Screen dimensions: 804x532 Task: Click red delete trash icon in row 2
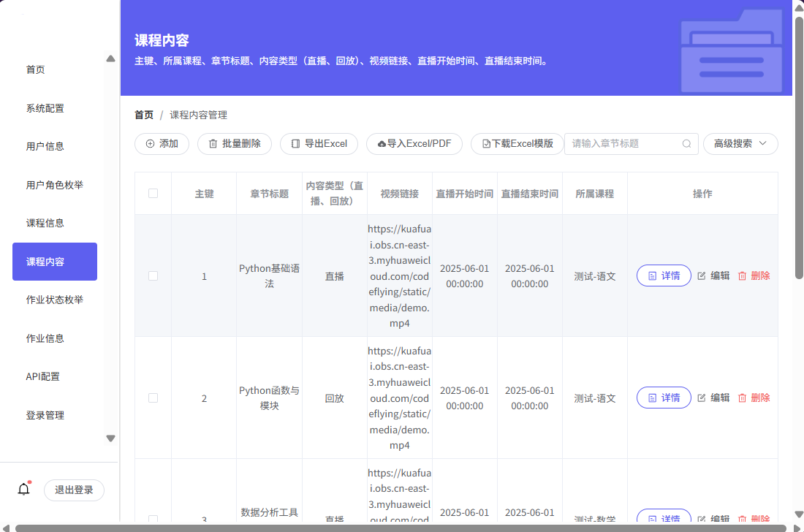(x=742, y=398)
